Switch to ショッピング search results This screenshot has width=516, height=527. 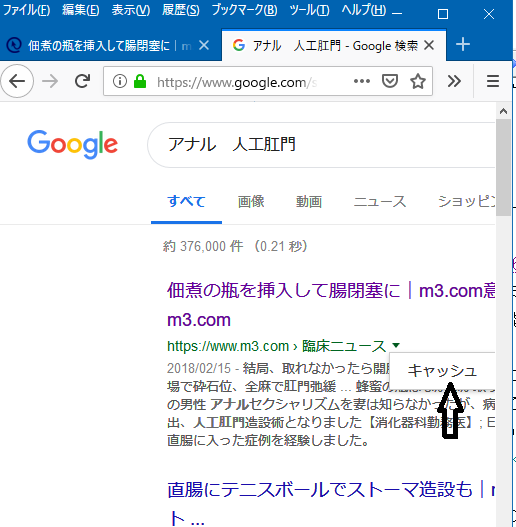pos(466,202)
